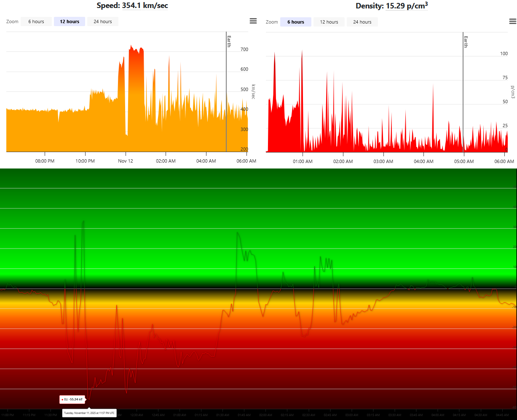This screenshot has width=517, height=420.
Task: Set Density chart zoom to 12 hours
Action: (329, 22)
